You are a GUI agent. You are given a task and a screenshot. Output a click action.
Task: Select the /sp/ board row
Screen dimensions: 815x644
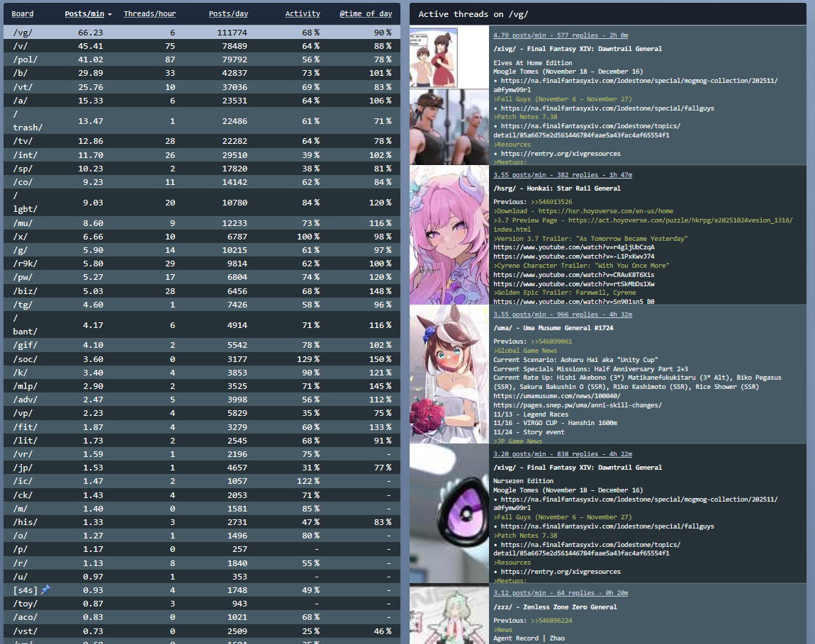pyautogui.click(x=202, y=169)
